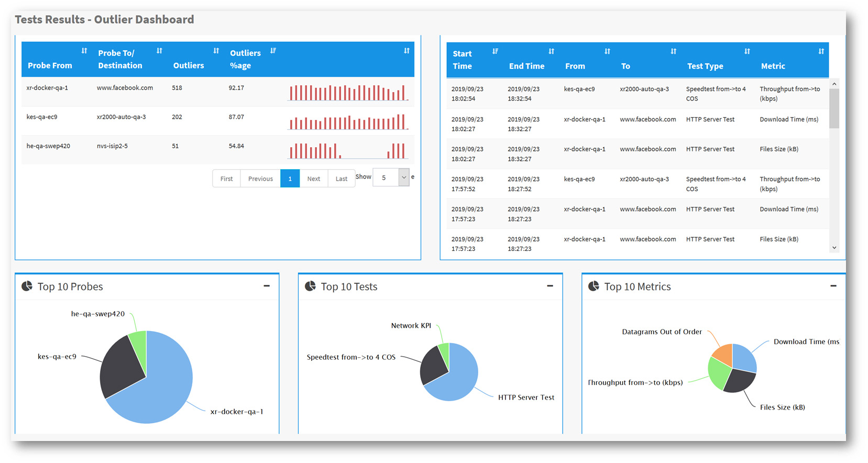This screenshot has width=868, height=463.
Task: Go to the Next page
Action: [x=313, y=179]
